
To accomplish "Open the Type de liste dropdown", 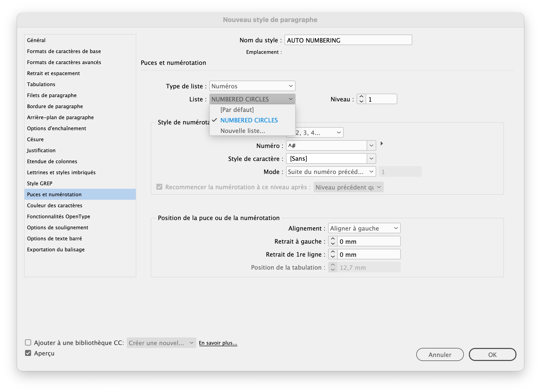I will [252, 86].
